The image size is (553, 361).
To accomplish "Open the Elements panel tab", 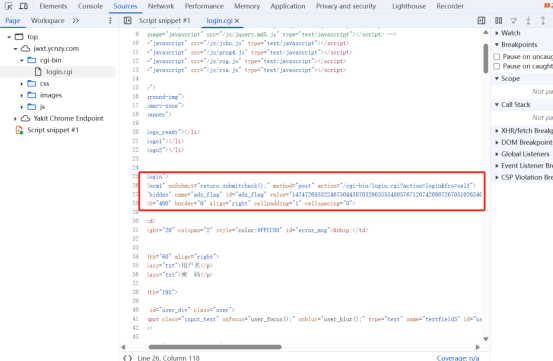I will pyautogui.click(x=53, y=6).
